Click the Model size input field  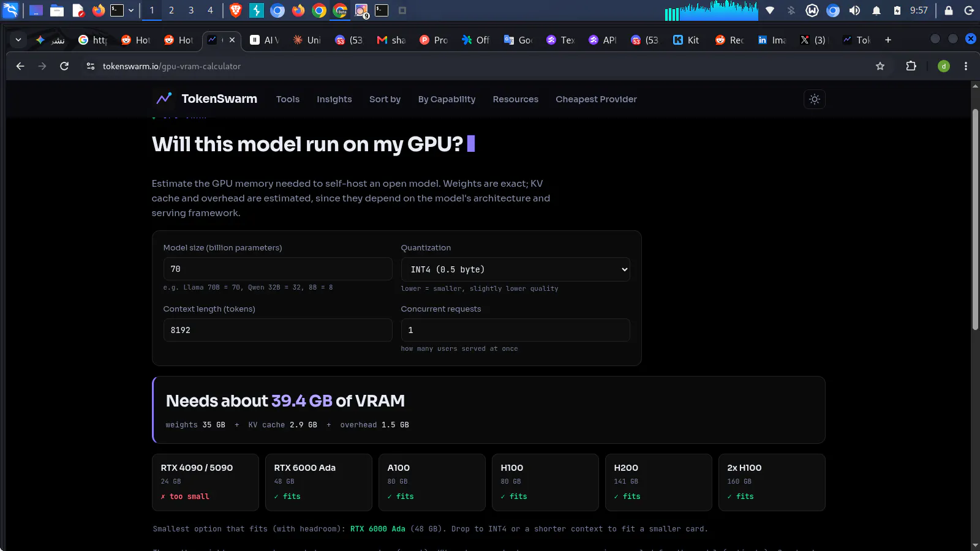point(277,269)
